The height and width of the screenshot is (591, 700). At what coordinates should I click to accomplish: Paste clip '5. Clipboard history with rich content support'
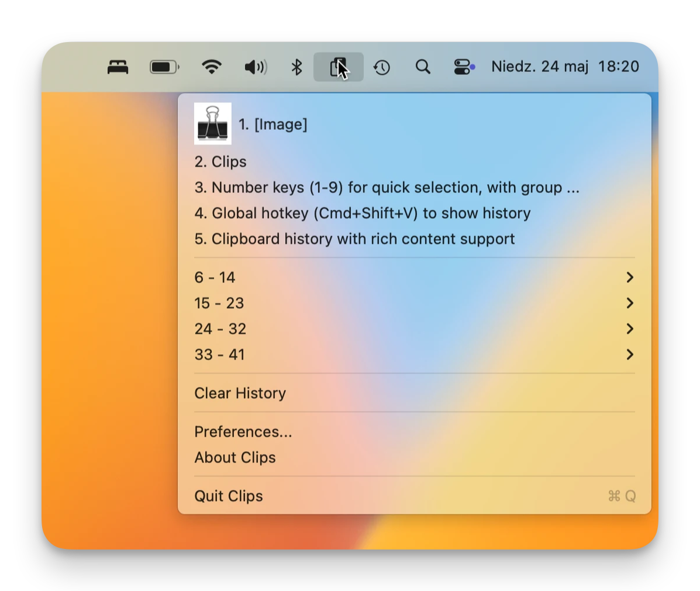tap(414, 239)
